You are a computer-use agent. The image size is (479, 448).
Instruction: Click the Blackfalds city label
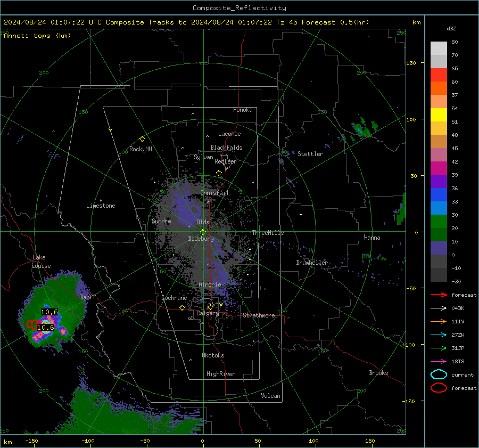(x=226, y=148)
